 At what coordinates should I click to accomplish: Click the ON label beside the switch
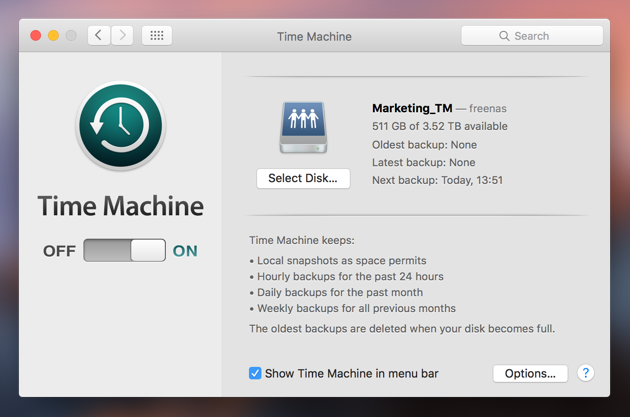point(185,251)
